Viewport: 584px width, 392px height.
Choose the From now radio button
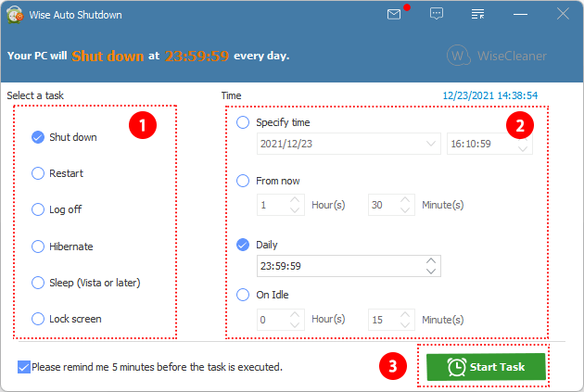pyautogui.click(x=243, y=181)
